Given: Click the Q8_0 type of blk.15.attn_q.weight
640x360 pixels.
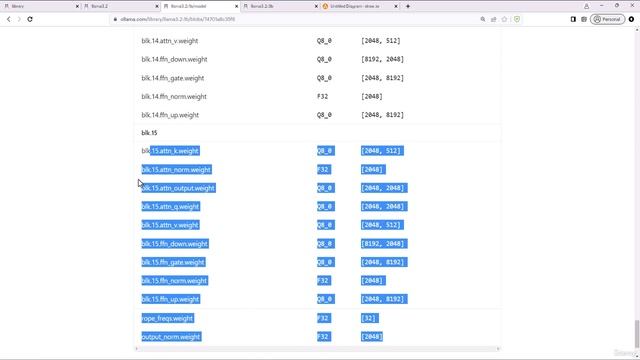Looking at the screenshot, I should coord(325,207).
